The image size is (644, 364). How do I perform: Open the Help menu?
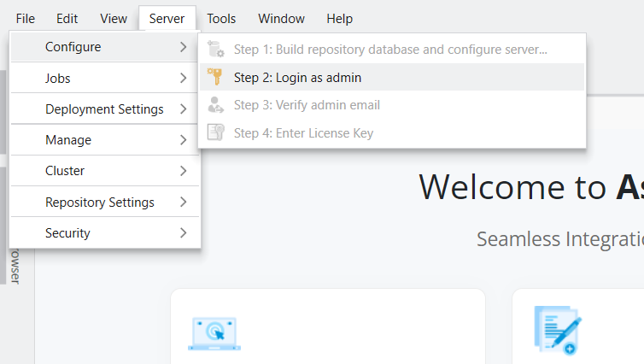point(339,18)
